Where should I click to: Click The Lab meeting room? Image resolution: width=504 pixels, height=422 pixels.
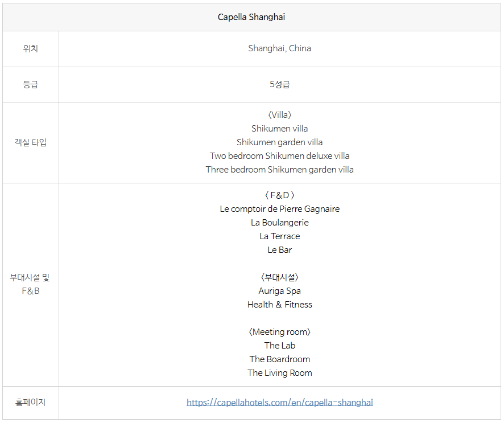280,345
